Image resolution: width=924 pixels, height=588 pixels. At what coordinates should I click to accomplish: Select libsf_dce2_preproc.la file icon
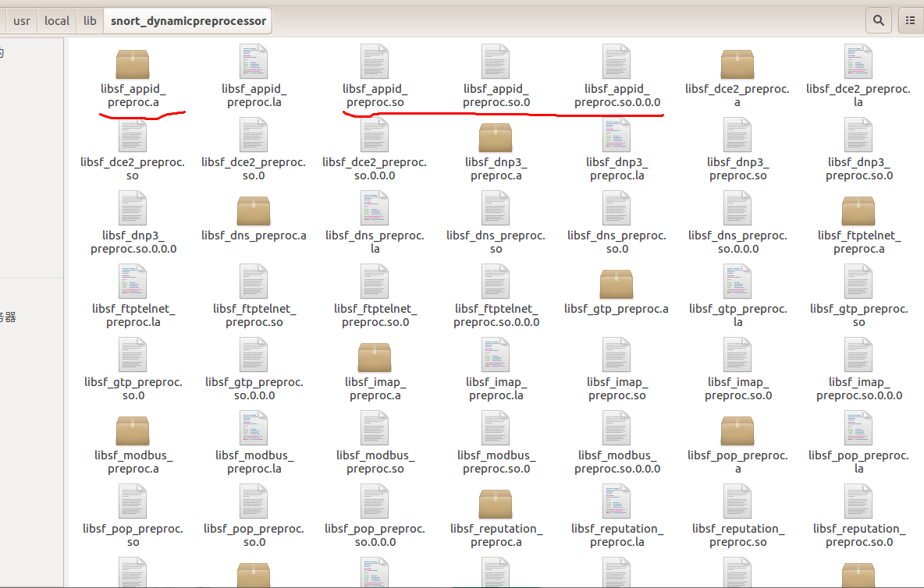point(858,62)
